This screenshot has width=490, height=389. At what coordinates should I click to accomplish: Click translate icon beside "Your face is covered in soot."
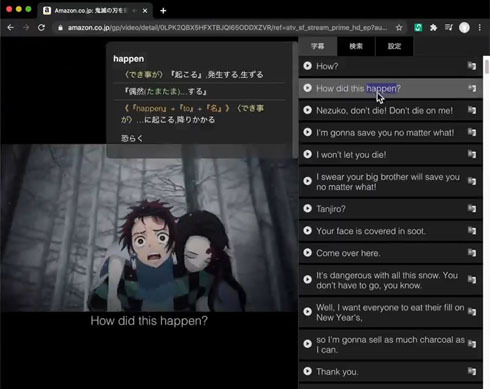coord(471,230)
